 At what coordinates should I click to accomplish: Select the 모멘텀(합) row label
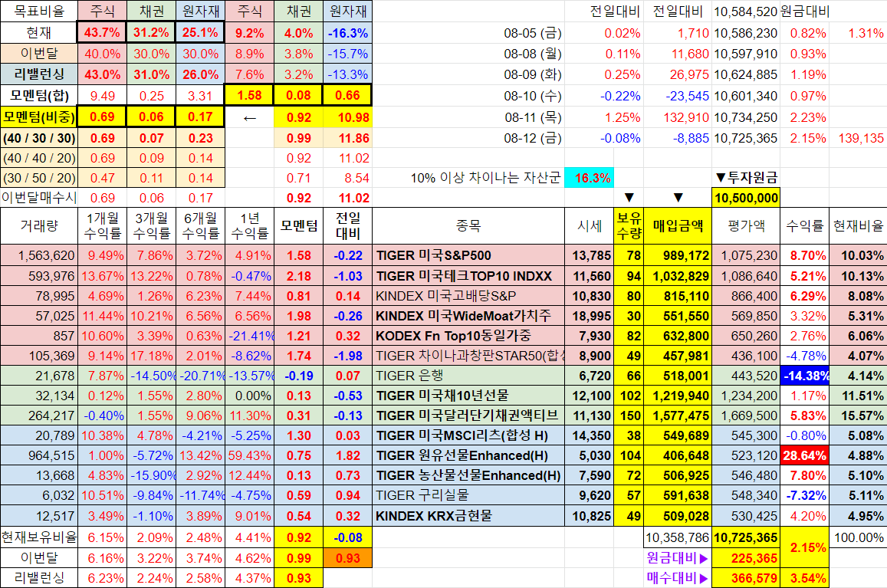pyautogui.click(x=39, y=96)
